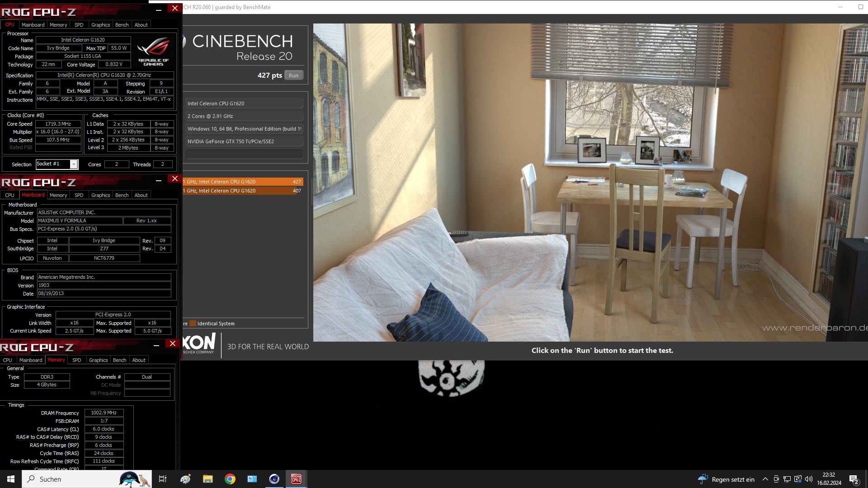Click the processor name field 'Intel Celeron G1620'
The height and width of the screenshot is (488, 868).
[83, 40]
